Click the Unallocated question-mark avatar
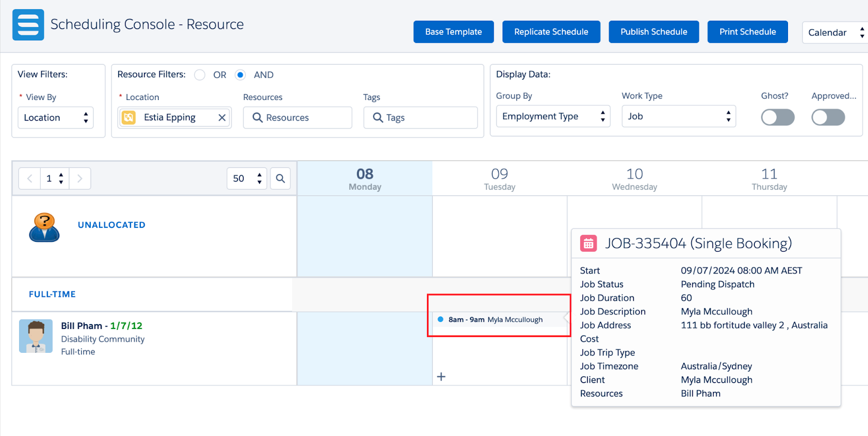This screenshot has height=436, width=868. (x=45, y=227)
